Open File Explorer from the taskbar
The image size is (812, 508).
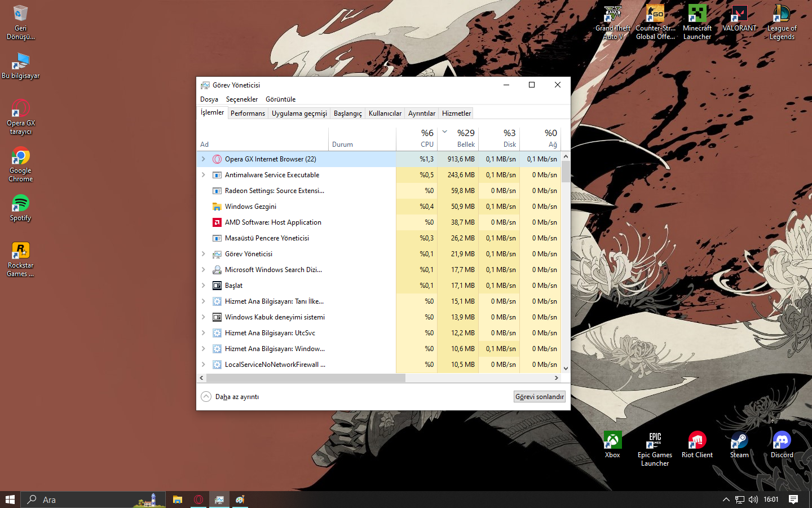tap(178, 500)
